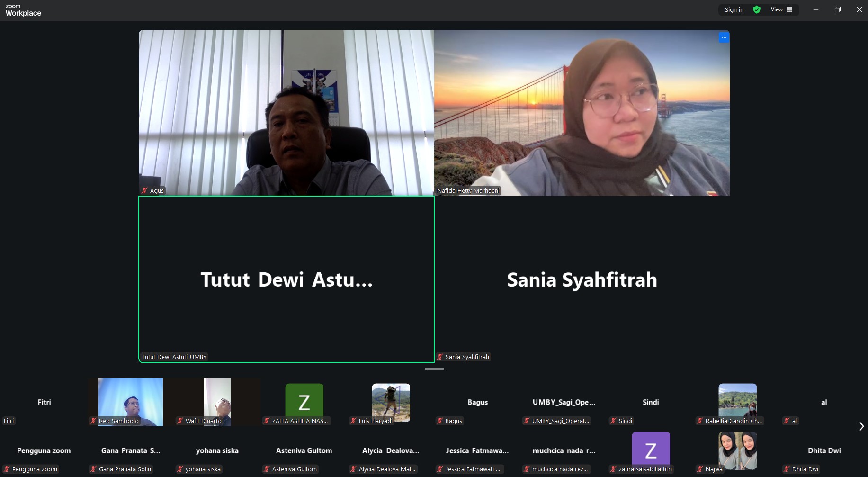Open the View layout menu
The width and height of the screenshot is (868, 477).
pos(781,9)
